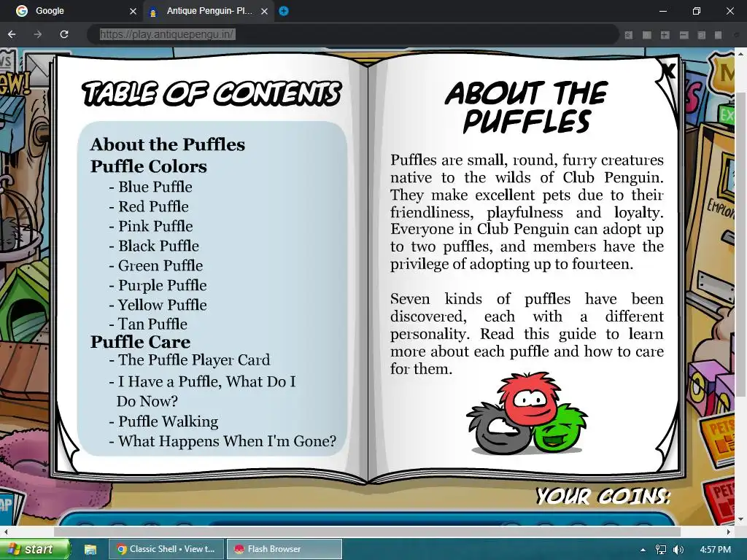The image size is (747, 560).
Task: Go to the Black Puffle page
Action: [x=154, y=246]
